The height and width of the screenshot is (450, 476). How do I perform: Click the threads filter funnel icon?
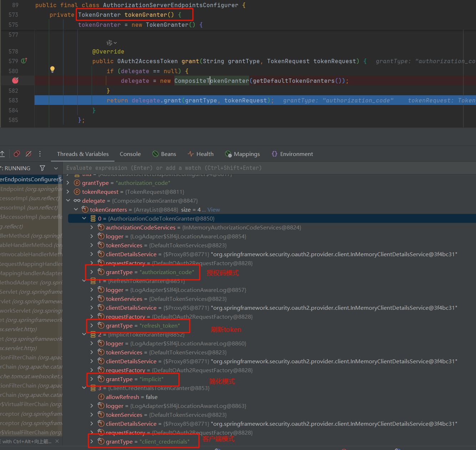pos(42,168)
